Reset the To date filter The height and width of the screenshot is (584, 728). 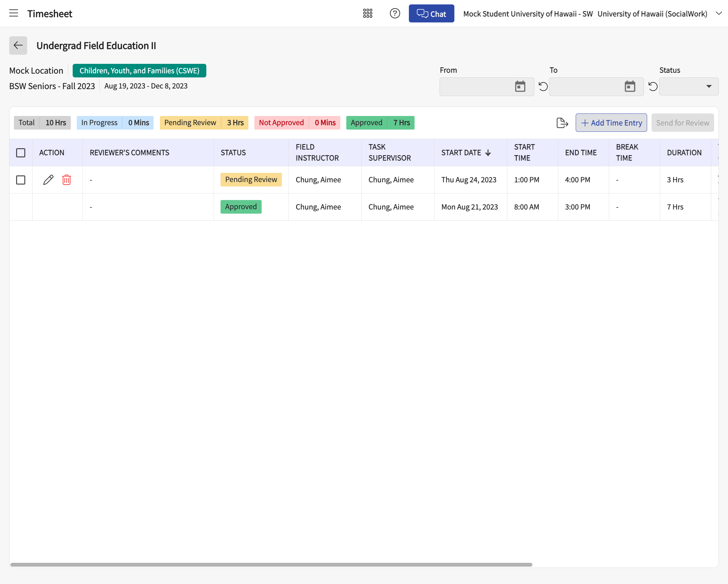653,87
